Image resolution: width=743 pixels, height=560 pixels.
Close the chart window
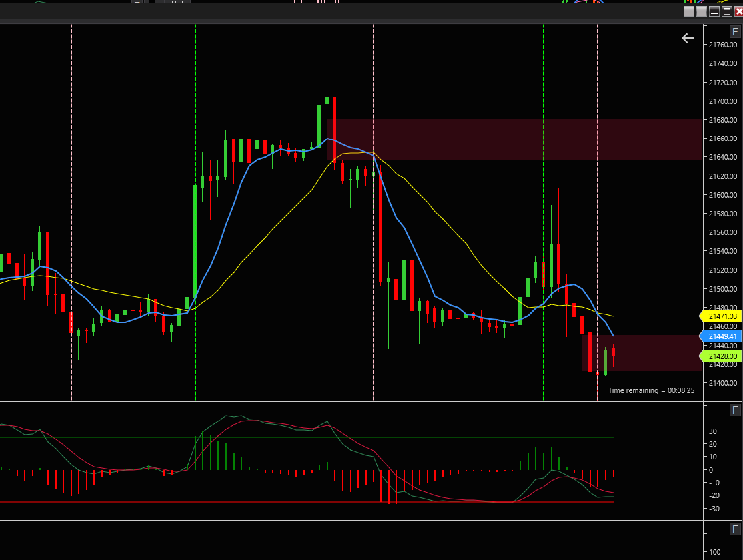[x=738, y=11]
